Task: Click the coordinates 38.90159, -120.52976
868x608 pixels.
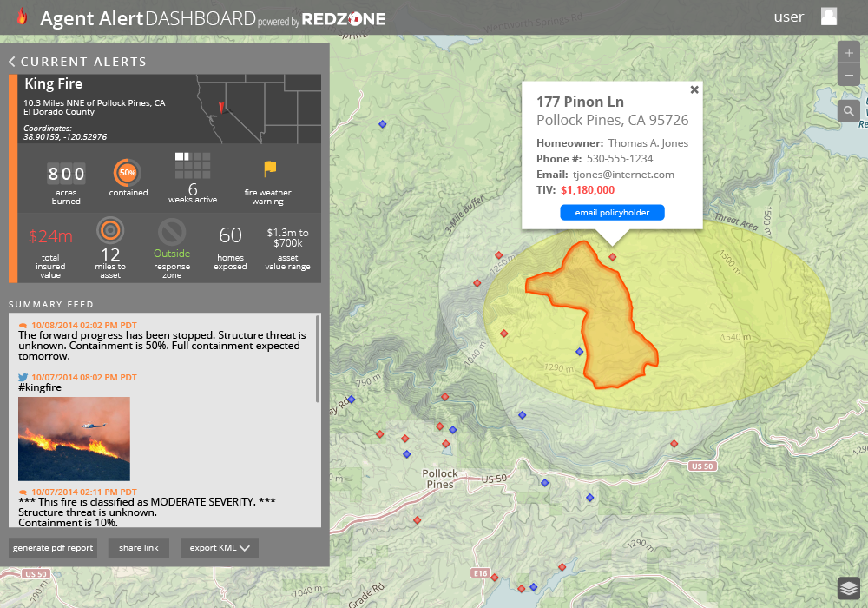Action: point(65,136)
